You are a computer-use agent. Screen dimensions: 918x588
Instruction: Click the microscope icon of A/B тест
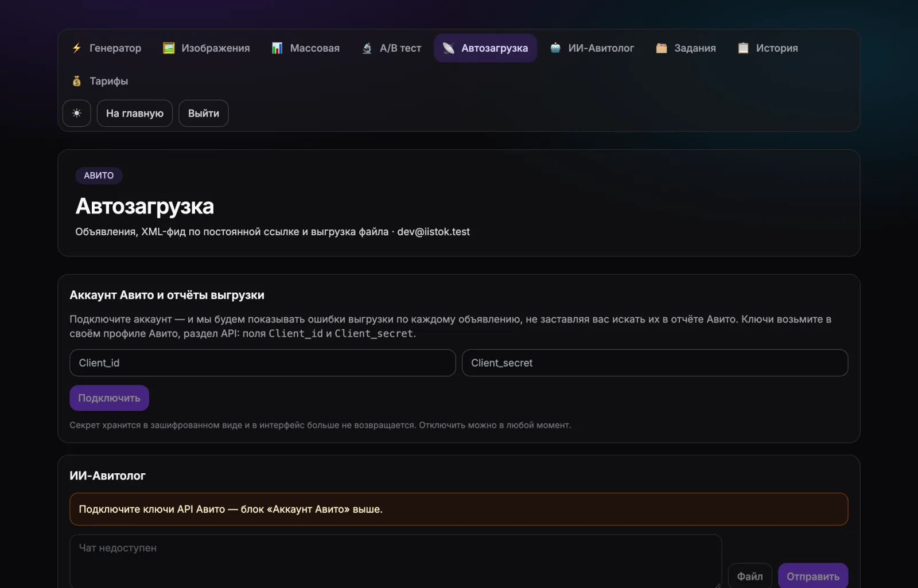click(367, 48)
